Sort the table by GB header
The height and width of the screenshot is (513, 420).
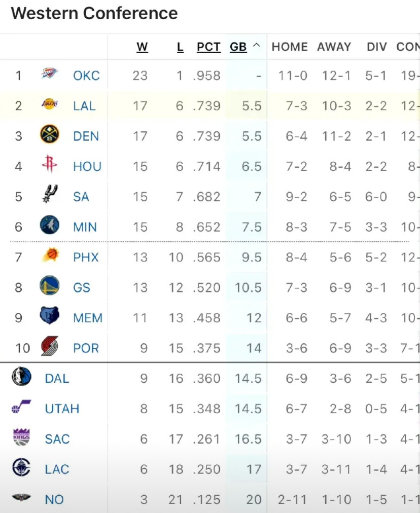[x=238, y=47]
